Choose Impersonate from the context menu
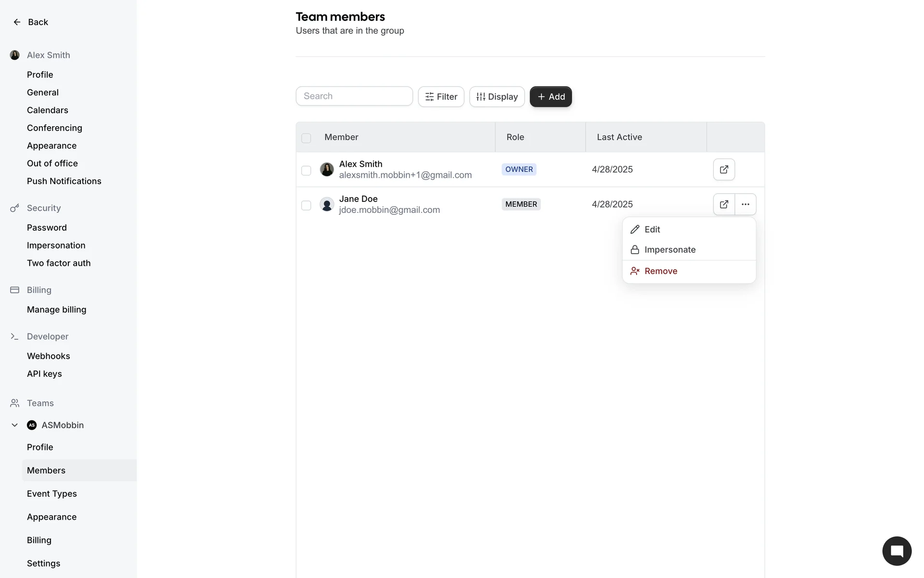Screen dimensions: 924x578 coord(669,250)
